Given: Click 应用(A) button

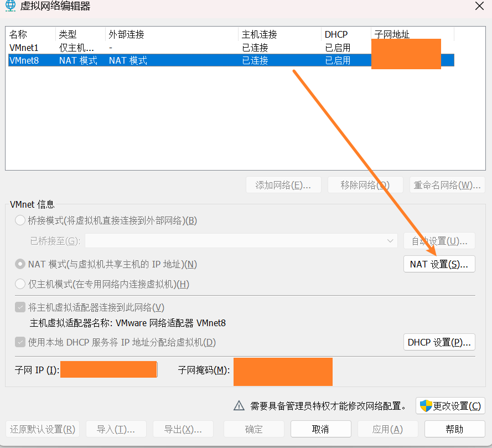Looking at the screenshot, I should 388,429.
